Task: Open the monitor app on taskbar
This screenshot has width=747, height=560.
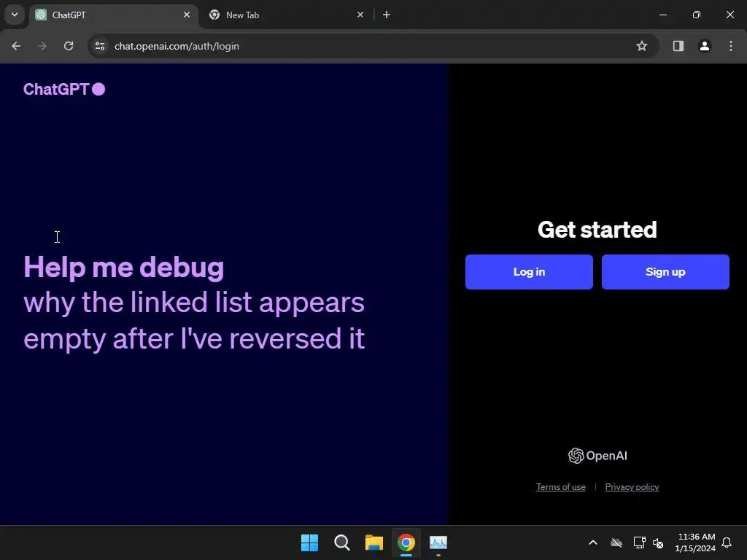Action: click(438, 542)
